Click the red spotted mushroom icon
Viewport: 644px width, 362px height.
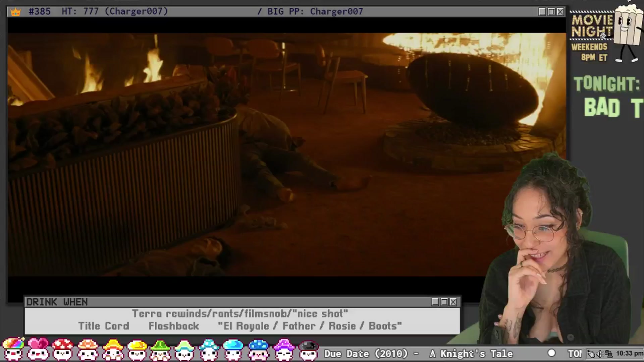point(63,349)
